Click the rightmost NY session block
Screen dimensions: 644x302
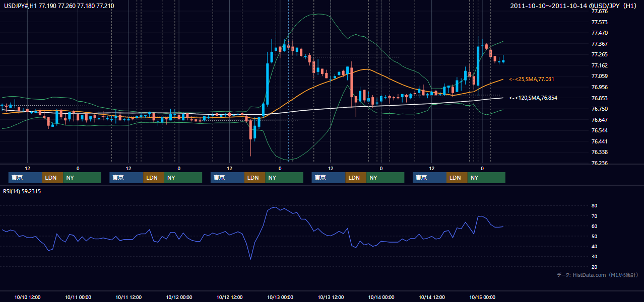point(486,178)
